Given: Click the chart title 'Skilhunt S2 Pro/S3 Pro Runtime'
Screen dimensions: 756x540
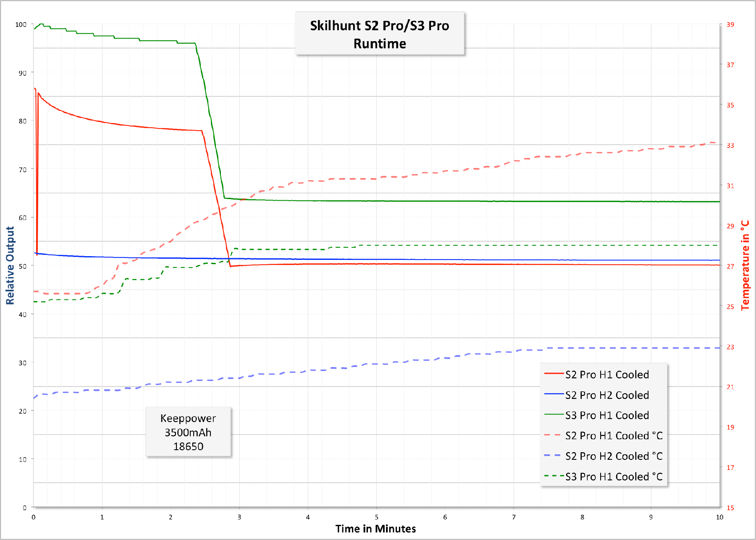Looking at the screenshot, I should 380,34.
